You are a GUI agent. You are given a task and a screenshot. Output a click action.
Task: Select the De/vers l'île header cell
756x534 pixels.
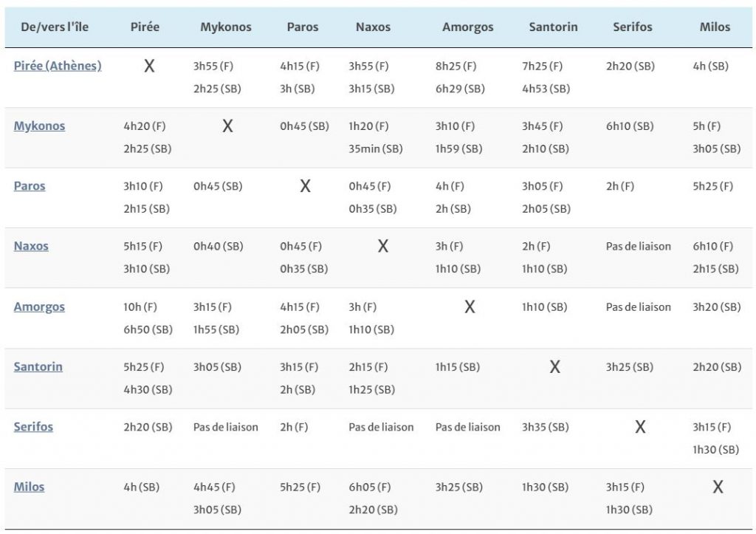(55, 27)
